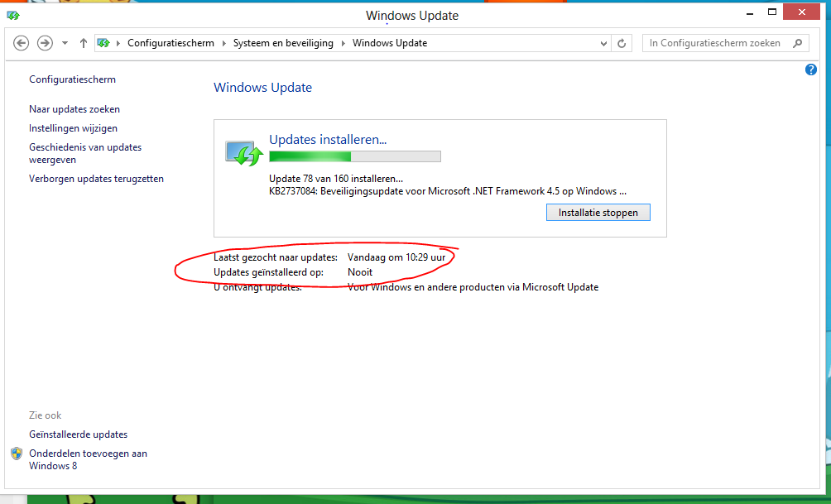Expand the chevron before Configuratiescherm breadcrumb
This screenshot has width=831, height=504.
click(118, 44)
